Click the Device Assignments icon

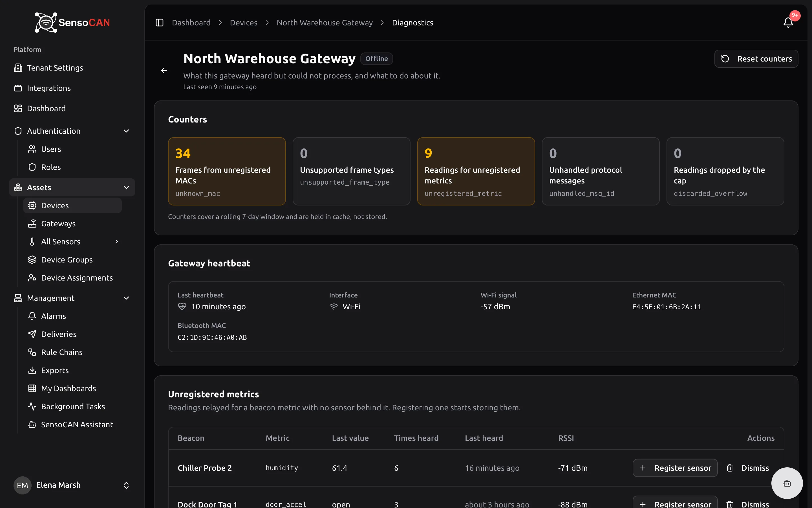pyautogui.click(x=32, y=278)
